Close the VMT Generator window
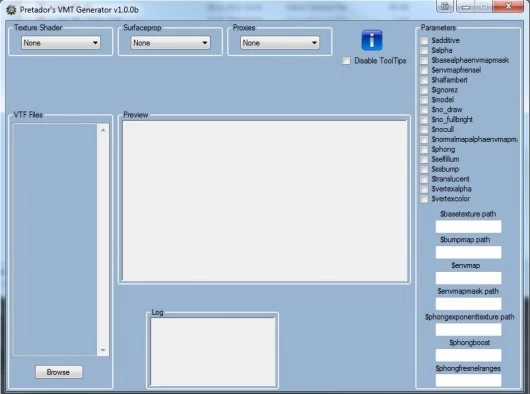This screenshot has width=530, height=394. tap(508, 6)
